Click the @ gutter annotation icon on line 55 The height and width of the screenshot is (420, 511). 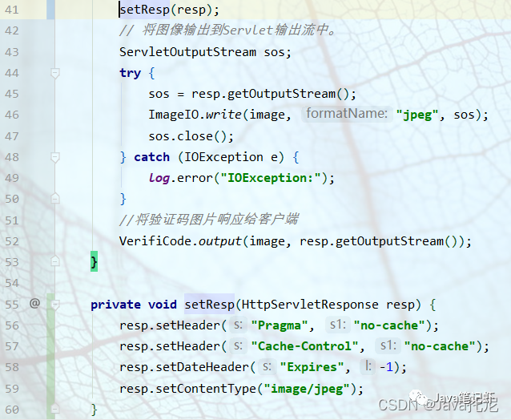click(35, 303)
